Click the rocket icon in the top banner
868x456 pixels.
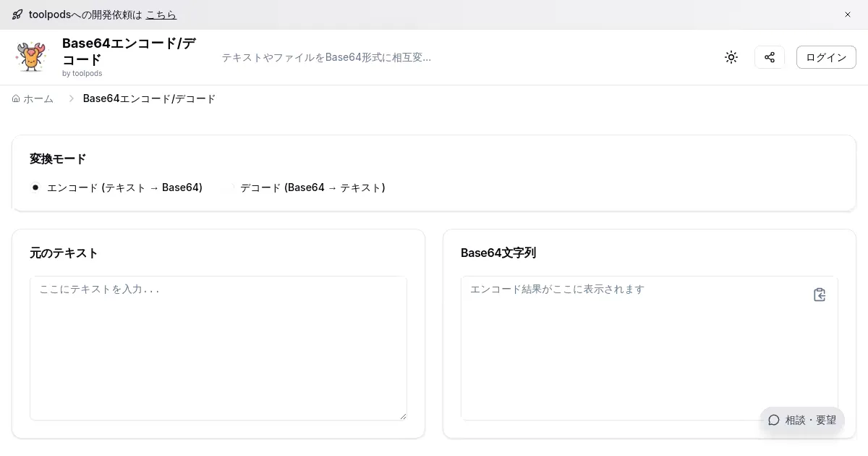(x=17, y=14)
